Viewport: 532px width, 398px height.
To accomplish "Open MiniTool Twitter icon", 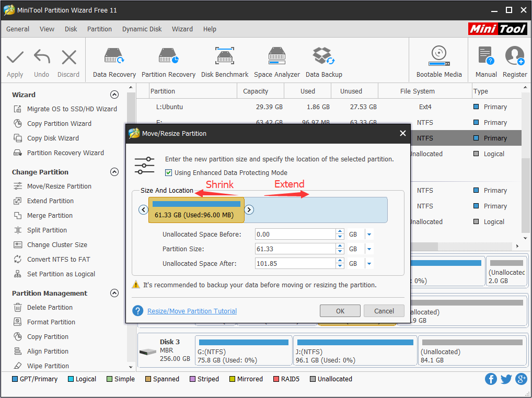I will pyautogui.click(x=506, y=379).
